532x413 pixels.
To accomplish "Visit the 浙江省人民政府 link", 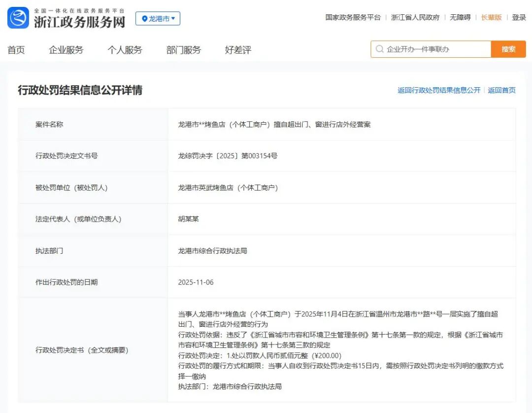I will (x=415, y=17).
